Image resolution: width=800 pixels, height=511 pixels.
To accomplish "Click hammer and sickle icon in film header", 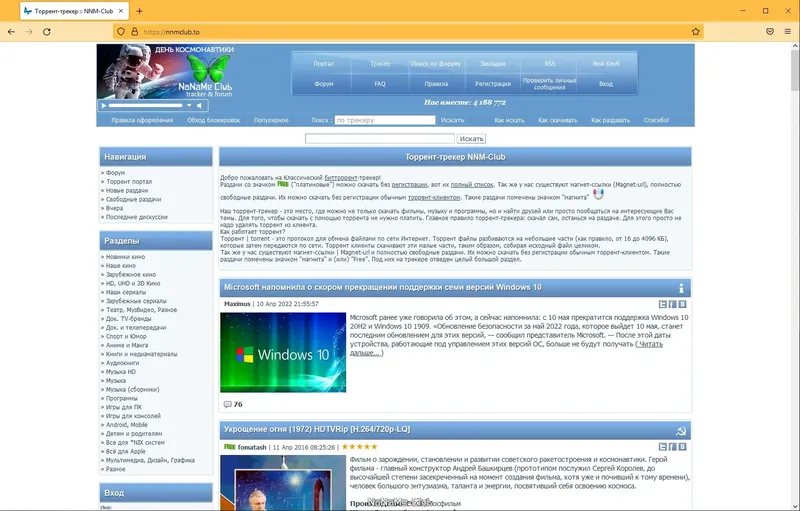I will pyautogui.click(x=681, y=431).
